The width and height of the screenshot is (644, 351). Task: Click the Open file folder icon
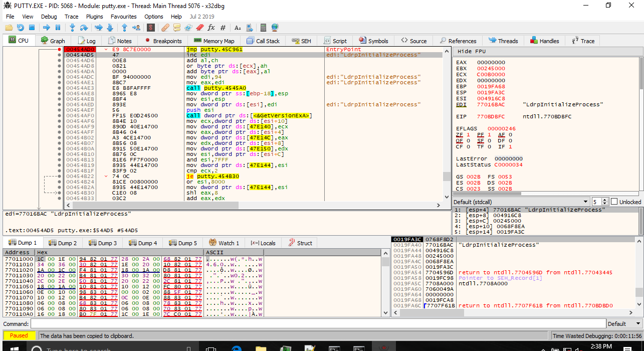(9, 28)
